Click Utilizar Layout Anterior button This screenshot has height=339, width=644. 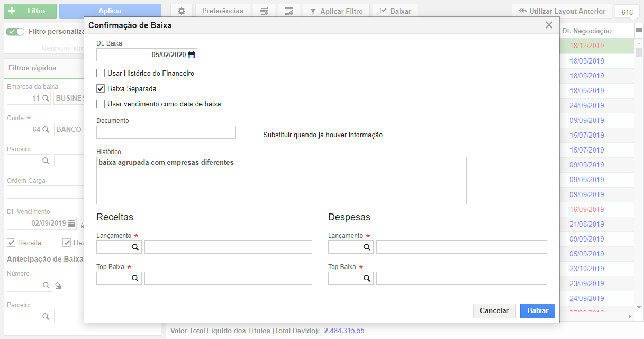[x=562, y=11]
